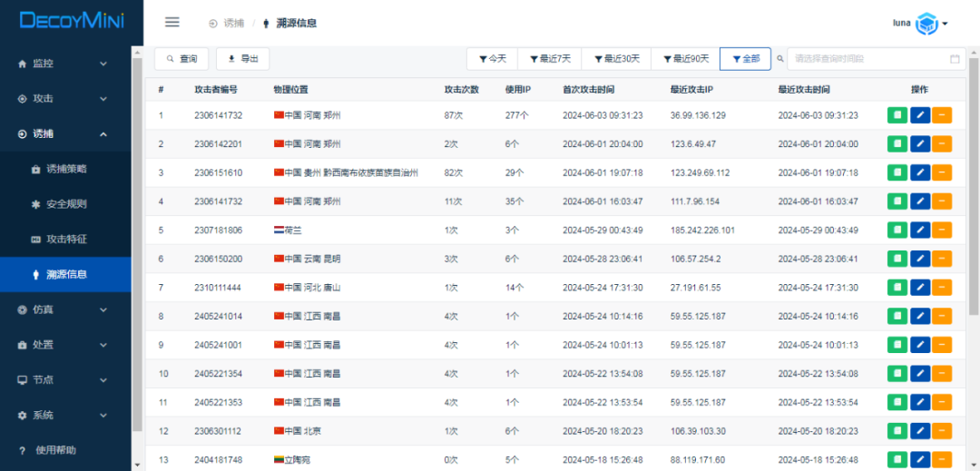Click the green view icon for attacker 2306142201

coord(897,144)
